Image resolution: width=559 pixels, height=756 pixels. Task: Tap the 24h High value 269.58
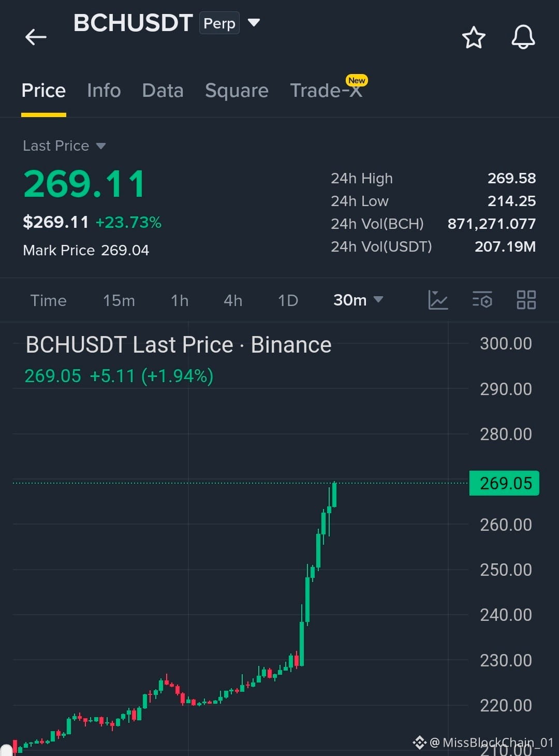click(511, 178)
